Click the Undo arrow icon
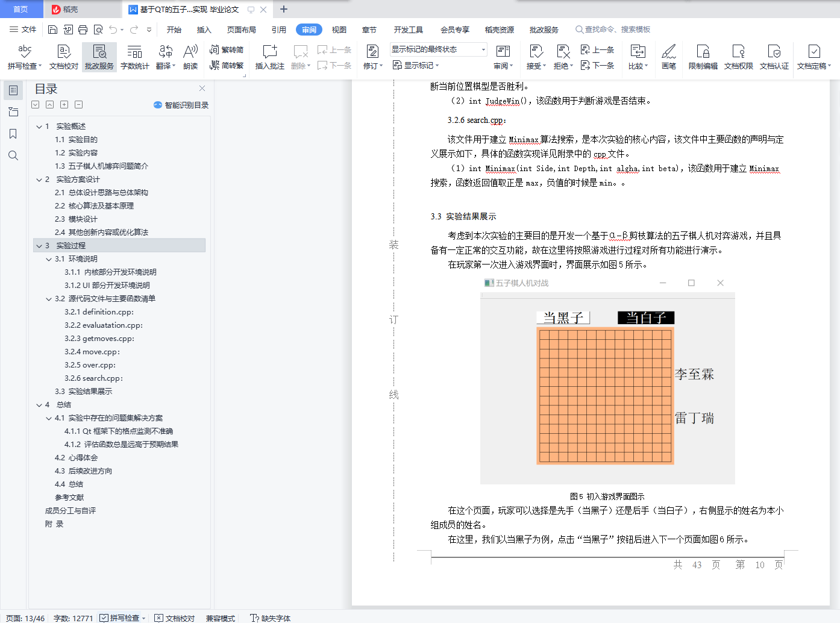Viewport: 840px width, 623px height. click(113, 30)
